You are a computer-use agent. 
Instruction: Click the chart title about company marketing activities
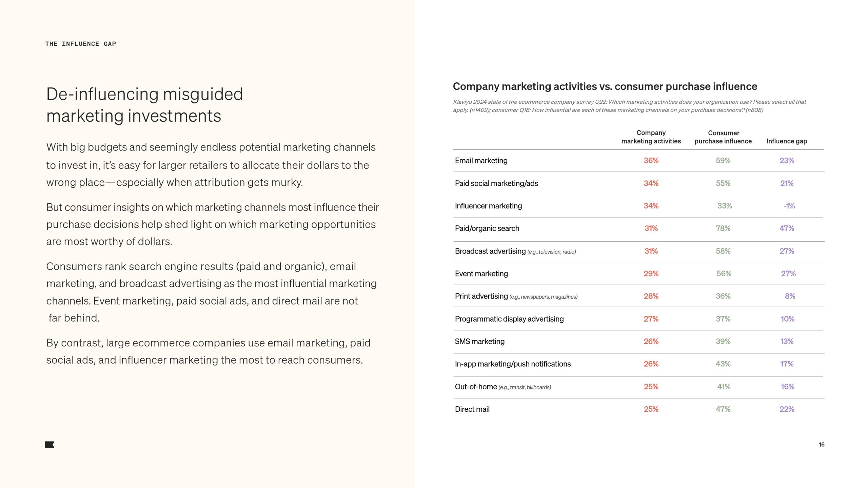tap(605, 86)
